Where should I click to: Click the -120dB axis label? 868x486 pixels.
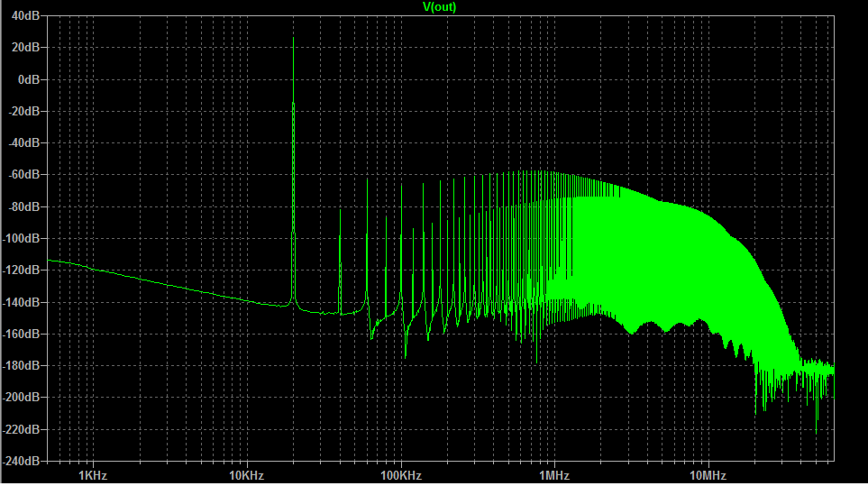tap(22, 271)
